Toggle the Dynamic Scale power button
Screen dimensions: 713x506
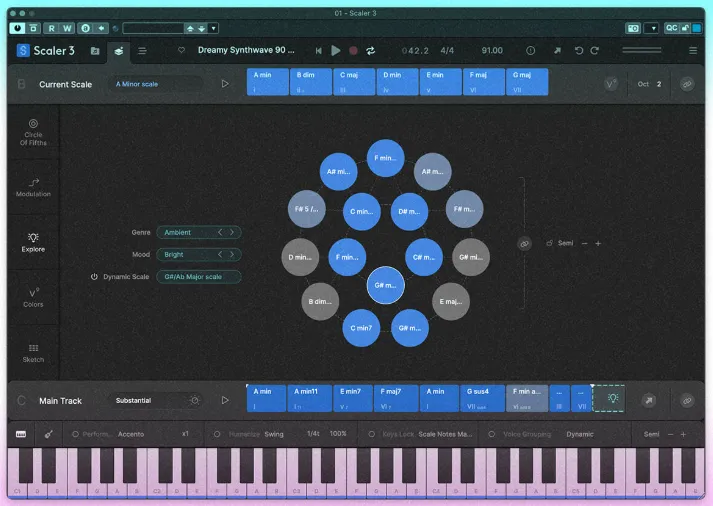coord(94,276)
